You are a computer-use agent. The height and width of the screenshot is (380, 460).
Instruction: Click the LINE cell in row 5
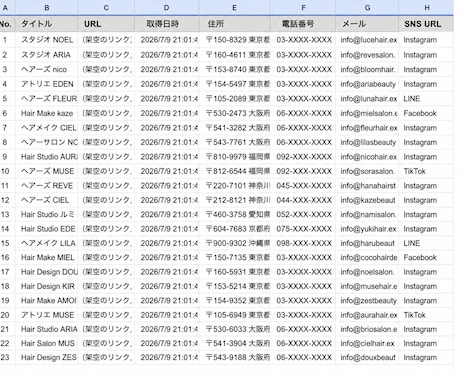click(x=426, y=99)
